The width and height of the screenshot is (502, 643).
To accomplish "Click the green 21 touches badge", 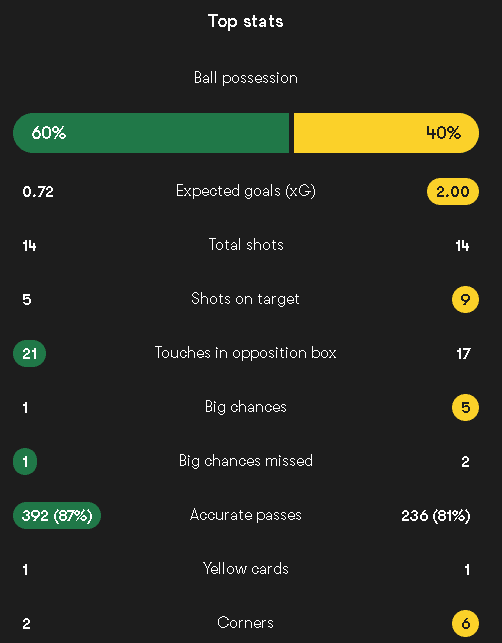I will pos(30,353).
